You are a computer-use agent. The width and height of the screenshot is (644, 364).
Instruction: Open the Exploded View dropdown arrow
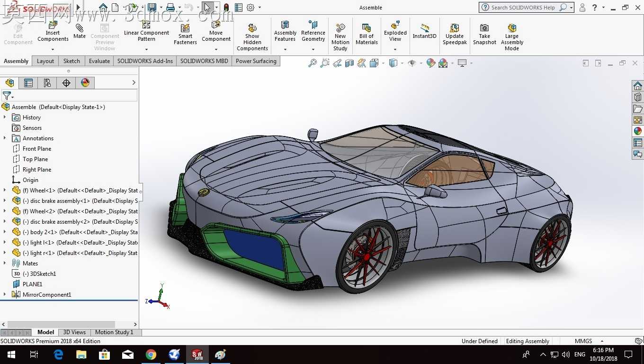pos(395,49)
